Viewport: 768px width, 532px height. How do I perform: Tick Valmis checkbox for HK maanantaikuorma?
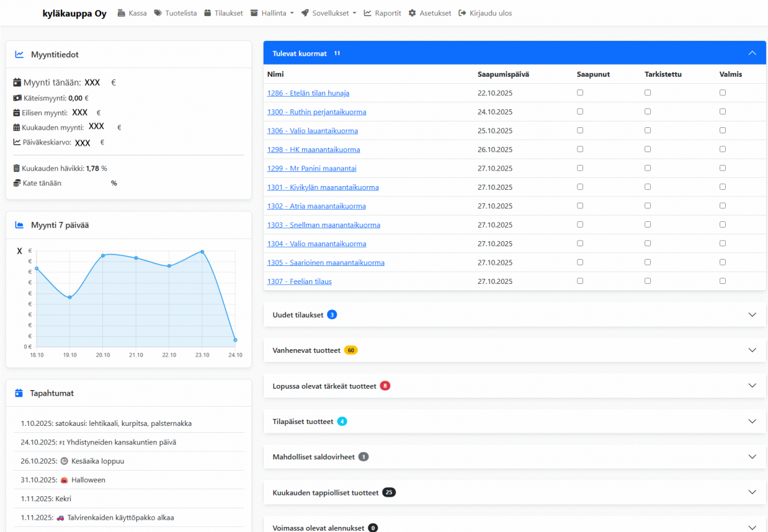click(723, 149)
